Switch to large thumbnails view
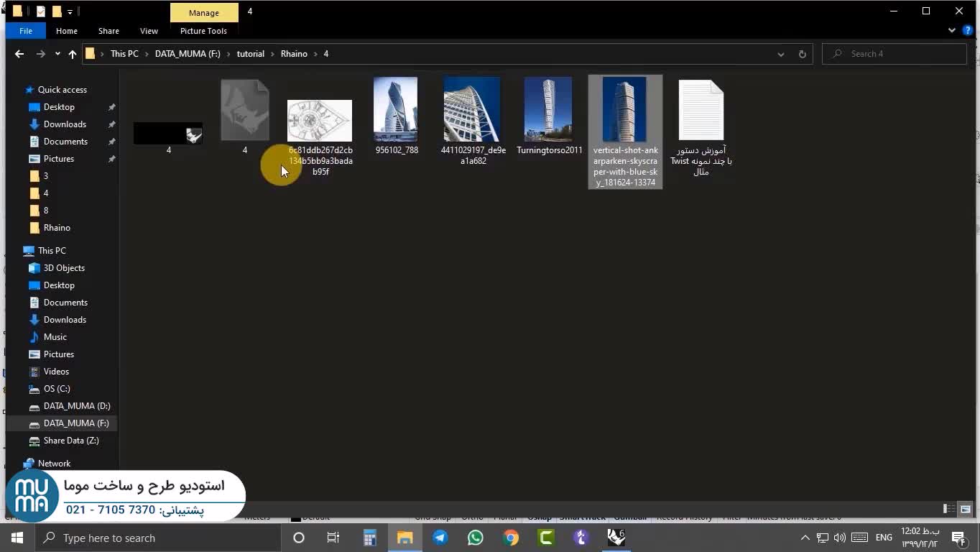Image resolution: width=980 pixels, height=552 pixels. [x=966, y=509]
